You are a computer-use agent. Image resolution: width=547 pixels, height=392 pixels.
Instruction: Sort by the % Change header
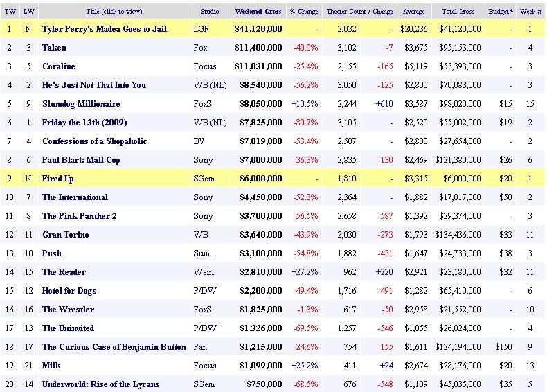[303, 12]
